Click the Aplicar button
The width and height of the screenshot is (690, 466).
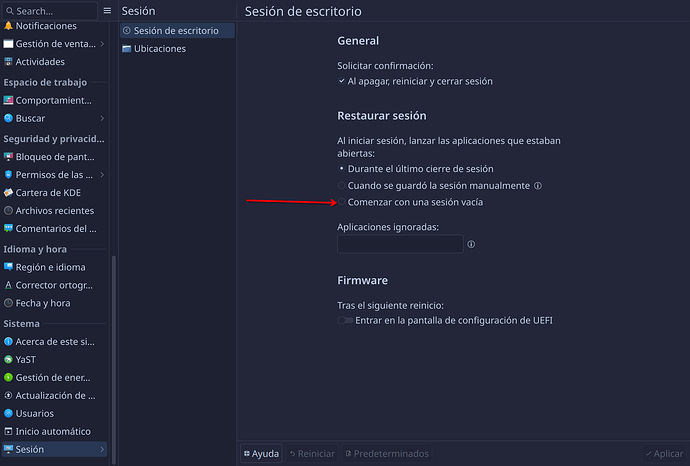[x=664, y=454]
